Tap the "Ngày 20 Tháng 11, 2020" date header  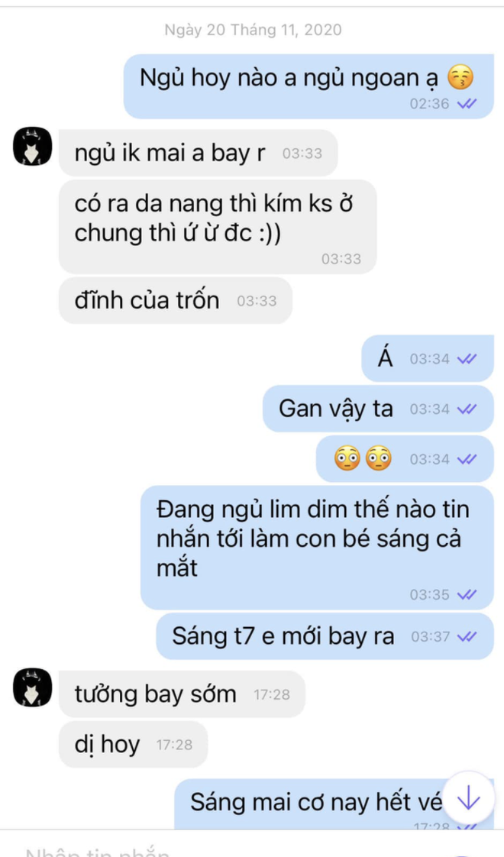(253, 30)
